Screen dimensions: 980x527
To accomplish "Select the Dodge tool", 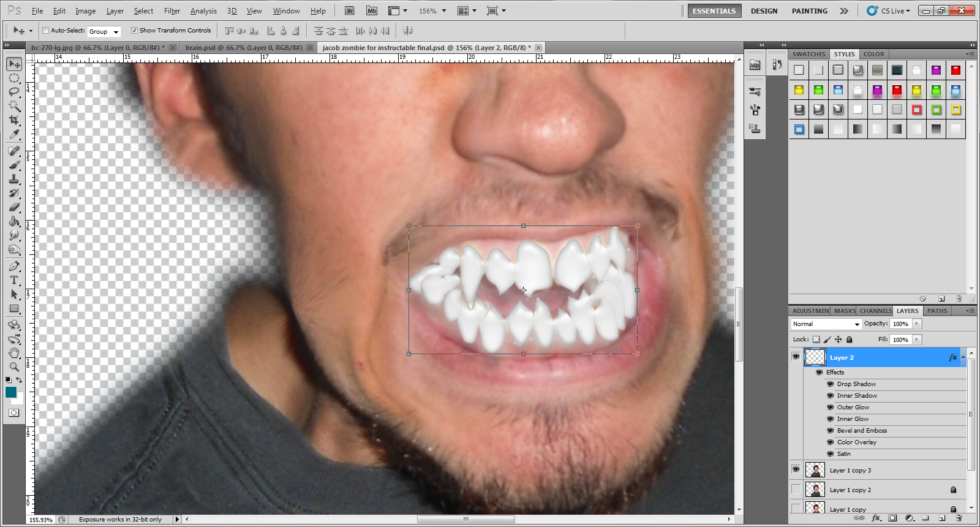I will point(14,249).
